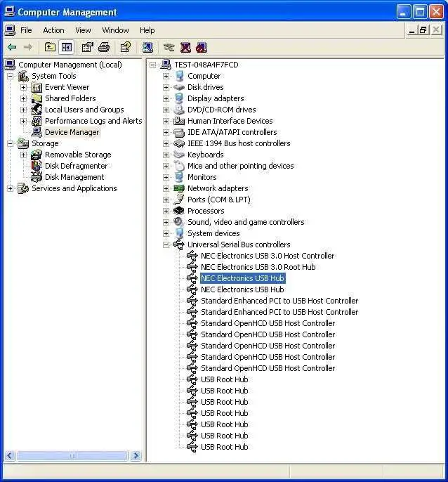The height and width of the screenshot is (482, 448).
Task: Open the Action menu
Action: coord(54,30)
